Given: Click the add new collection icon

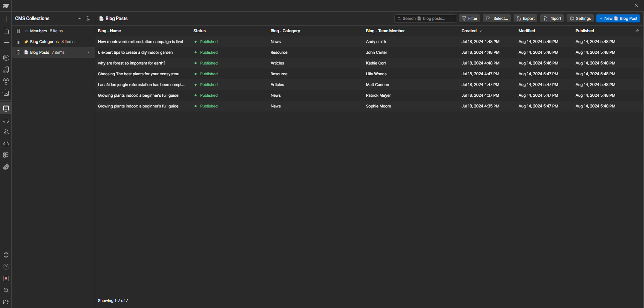Looking at the screenshot, I should pyautogui.click(x=88, y=19).
